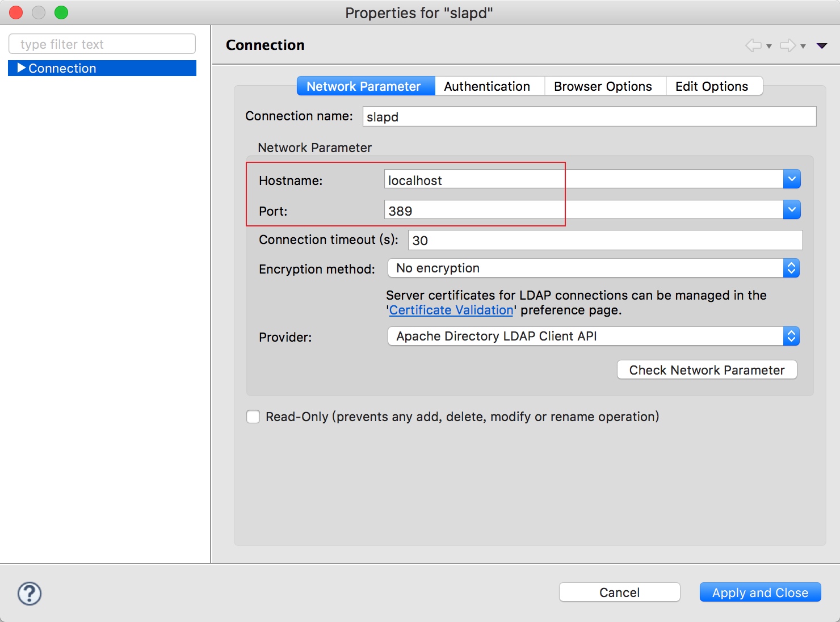Open the Encryption method dropdown

pos(594,268)
